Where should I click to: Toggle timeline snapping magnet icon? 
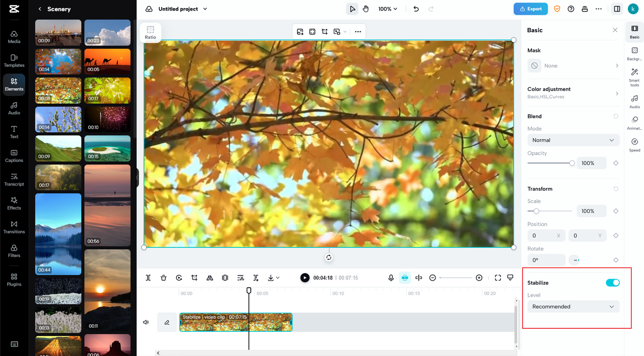[x=405, y=278]
